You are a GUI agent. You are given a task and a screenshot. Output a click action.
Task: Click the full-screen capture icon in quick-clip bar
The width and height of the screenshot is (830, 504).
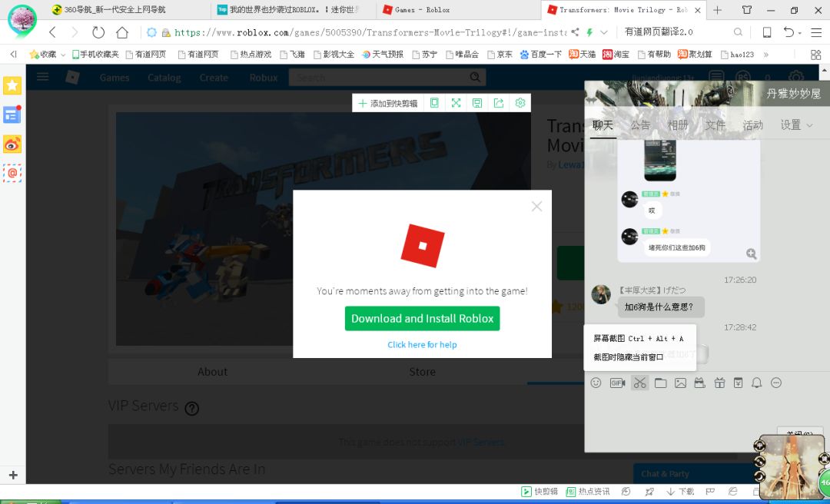[x=456, y=103]
